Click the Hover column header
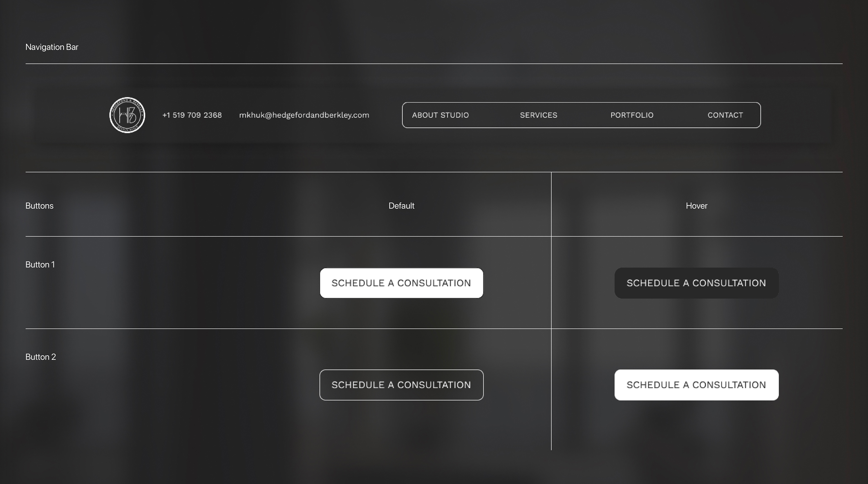The height and width of the screenshot is (484, 868). tap(696, 206)
